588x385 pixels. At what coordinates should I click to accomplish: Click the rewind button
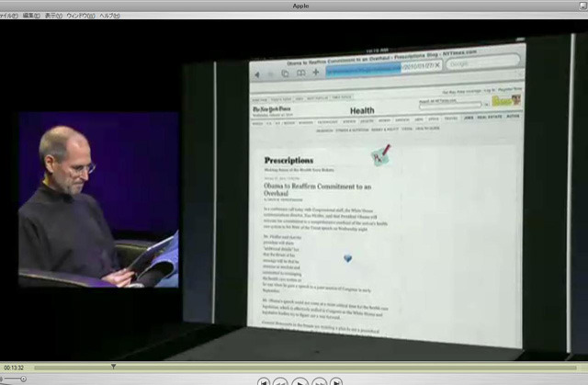281,380
